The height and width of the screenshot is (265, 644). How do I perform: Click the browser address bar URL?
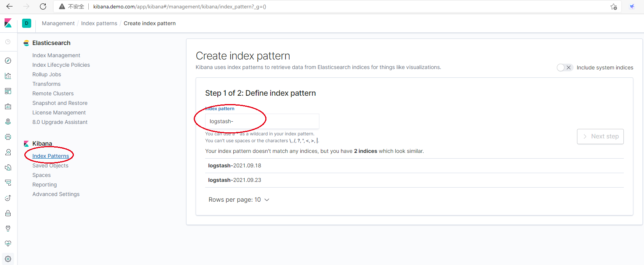click(x=180, y=6)
